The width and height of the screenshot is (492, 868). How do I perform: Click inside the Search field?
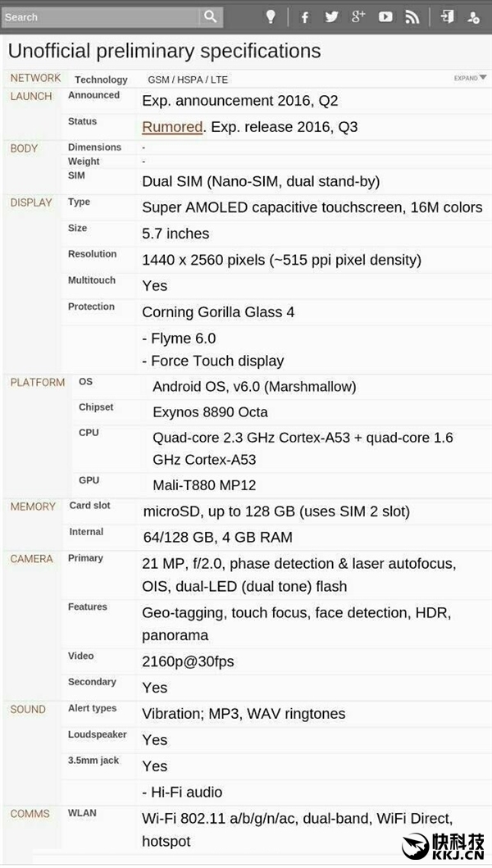tap(100, 16)
